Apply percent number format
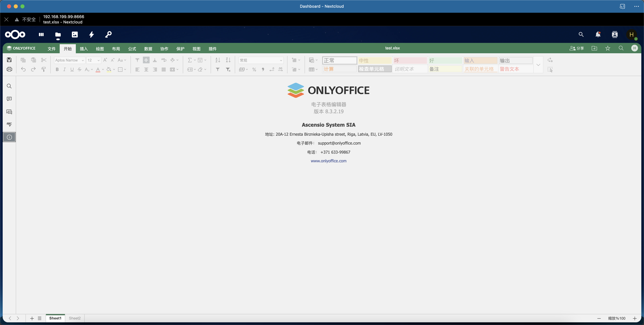The image size is (644, 325). tap(254, 70)
